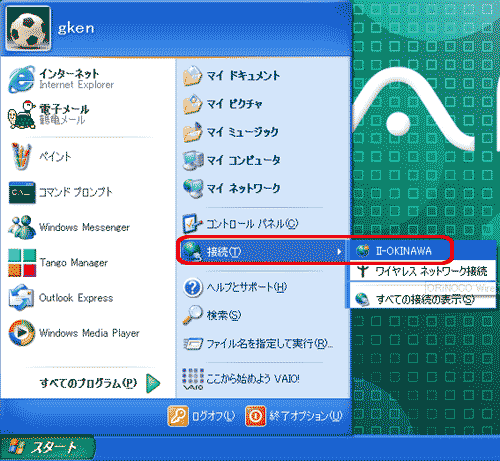Click すべてのプログラム(P) text
Screen dimensions: 500x461
tap(88, 383)
